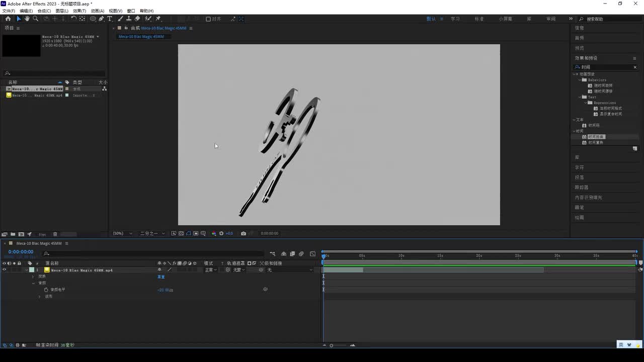Toggle the layer quality switch for Meca-10
The width and height of the screenshot is (644, 362).
pos(170,270)
